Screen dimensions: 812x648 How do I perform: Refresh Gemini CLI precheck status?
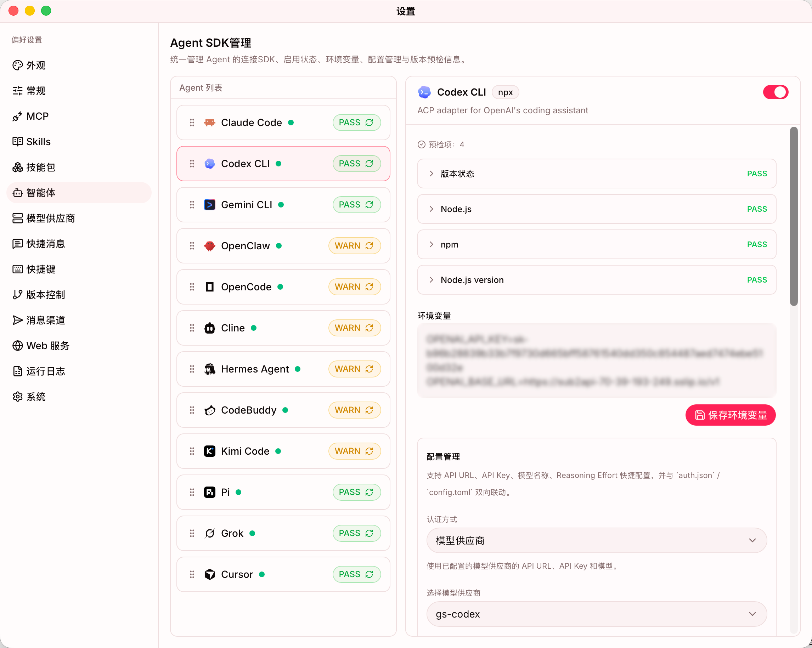[x=369, y=204]
